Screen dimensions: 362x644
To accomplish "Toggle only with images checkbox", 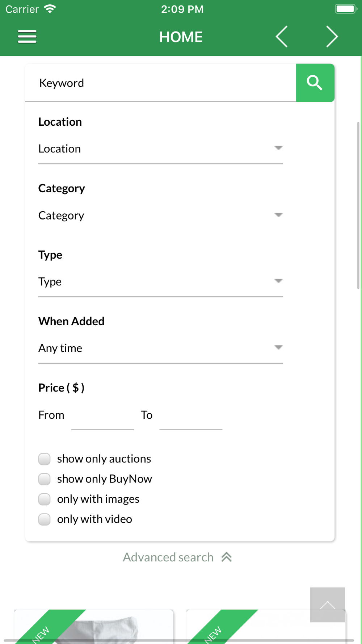I will pyautogui.click(x=45, y=499).
